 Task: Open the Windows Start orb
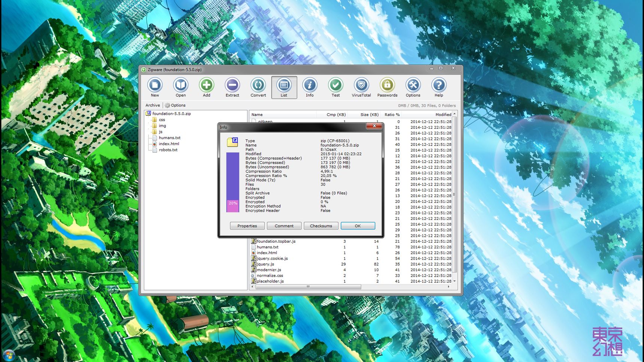(8, 356)
